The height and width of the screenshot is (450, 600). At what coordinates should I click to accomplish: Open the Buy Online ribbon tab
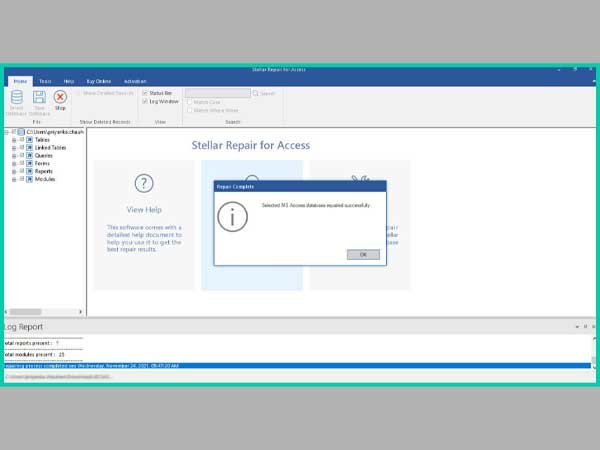click(x=99, y=81)
